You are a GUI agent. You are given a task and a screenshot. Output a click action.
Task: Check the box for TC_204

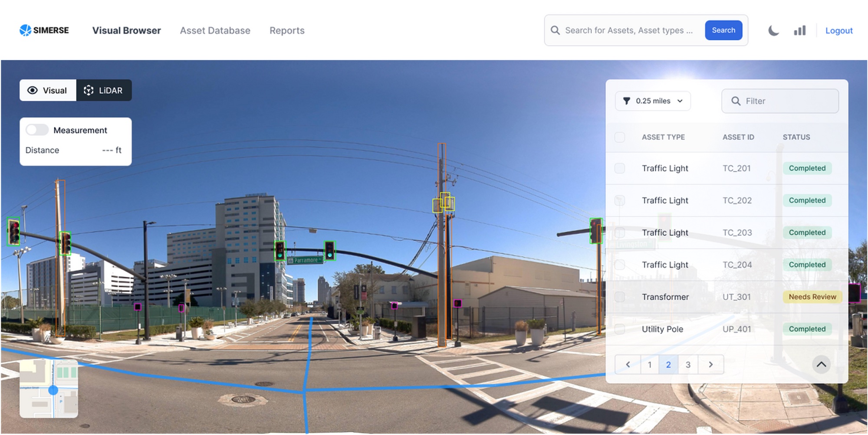coord(620,265)
